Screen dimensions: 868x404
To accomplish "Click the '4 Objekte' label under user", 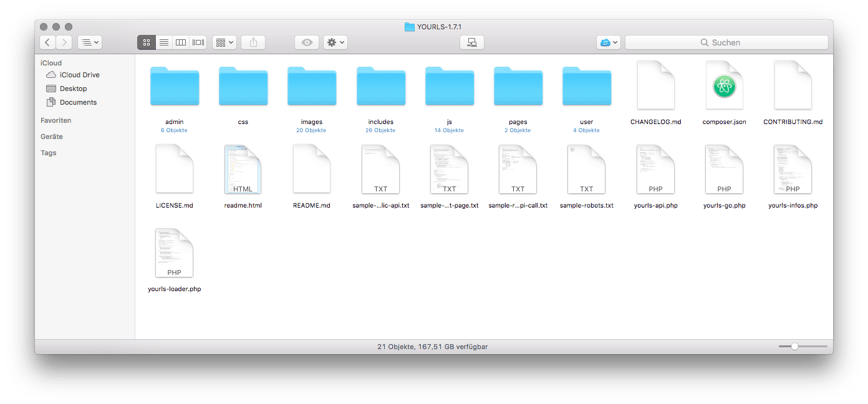I will 587,130.
